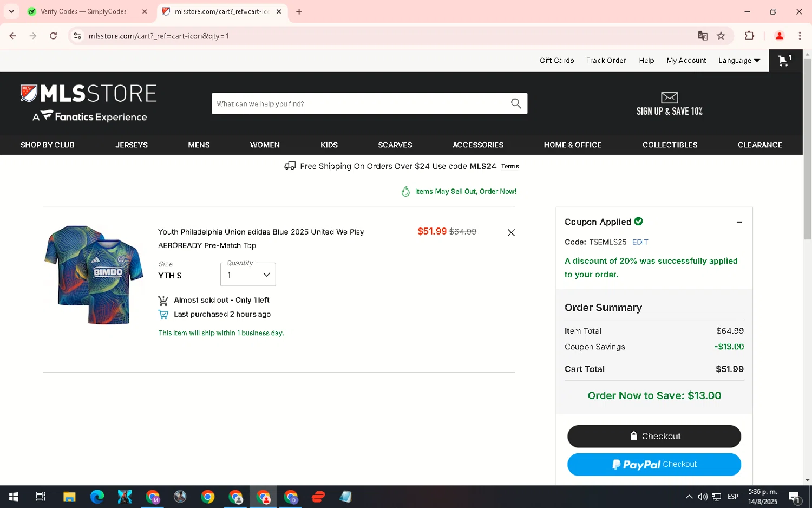The image size is (812, 508).
Task: Click the Coupon Savings -$13.00 value
Action: (x=729, y=347)
